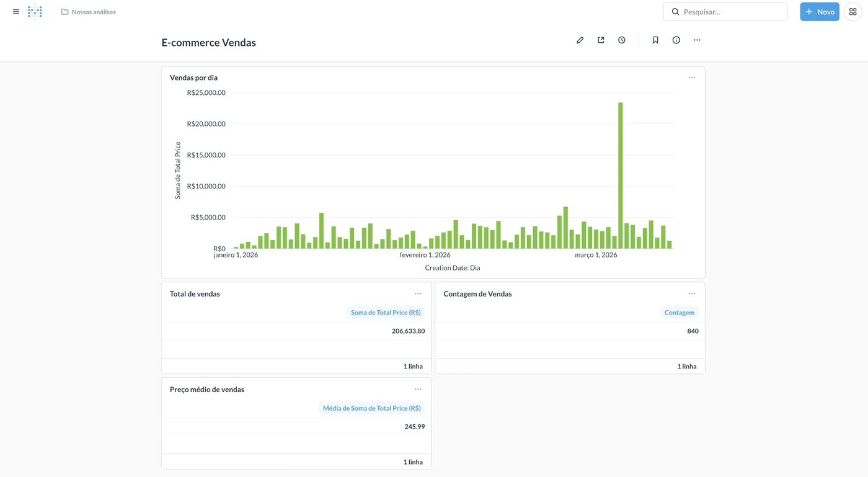Open Vendas por dia card menu
Viewport: 868px width, 477px height.
tap(692, 78)
